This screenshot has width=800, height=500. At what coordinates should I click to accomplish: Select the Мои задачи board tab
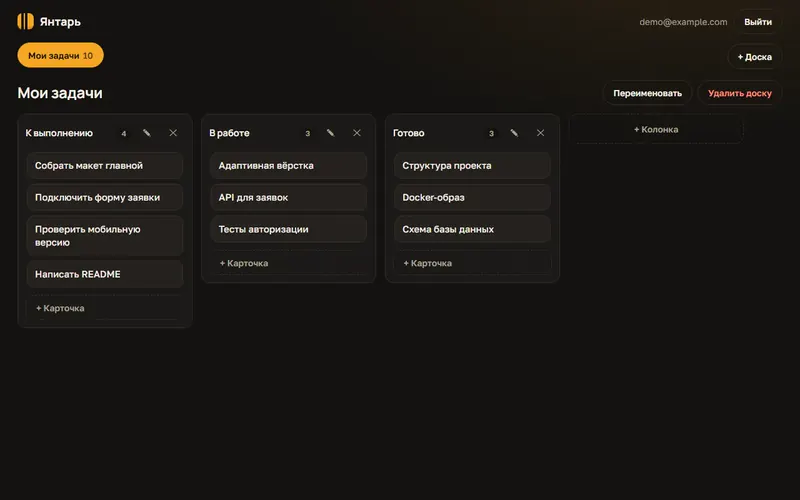pyautogui.click(x=60, y=55)
